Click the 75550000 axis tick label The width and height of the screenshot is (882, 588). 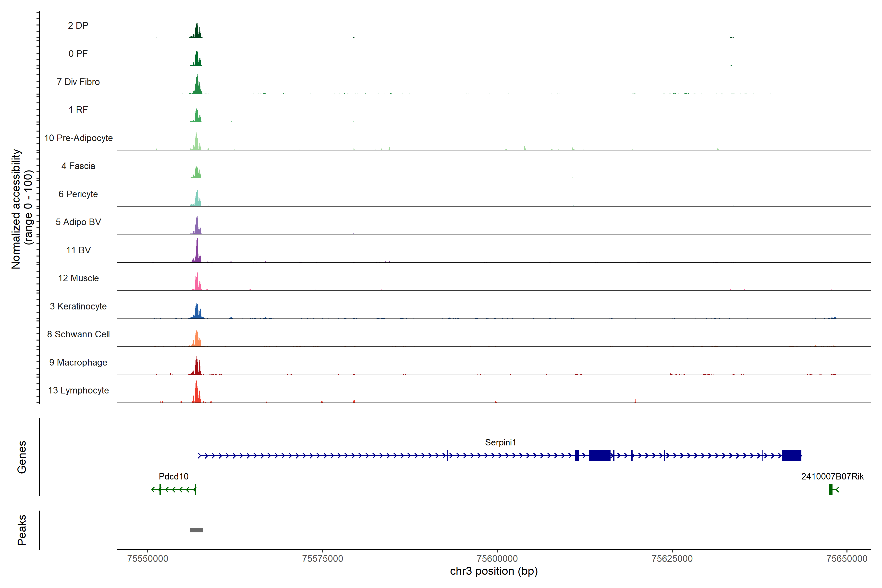[147, 559]
